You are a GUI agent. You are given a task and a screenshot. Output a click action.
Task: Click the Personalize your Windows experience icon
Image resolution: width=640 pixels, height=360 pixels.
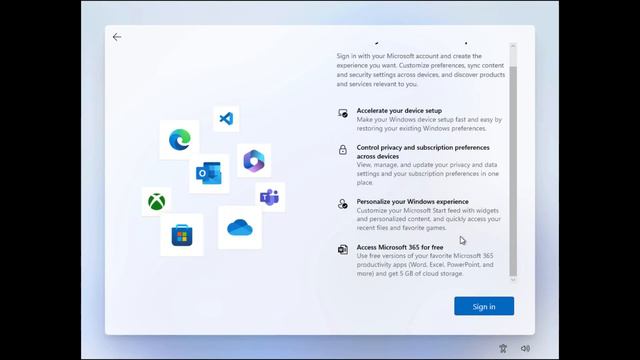tap(343, 204)
